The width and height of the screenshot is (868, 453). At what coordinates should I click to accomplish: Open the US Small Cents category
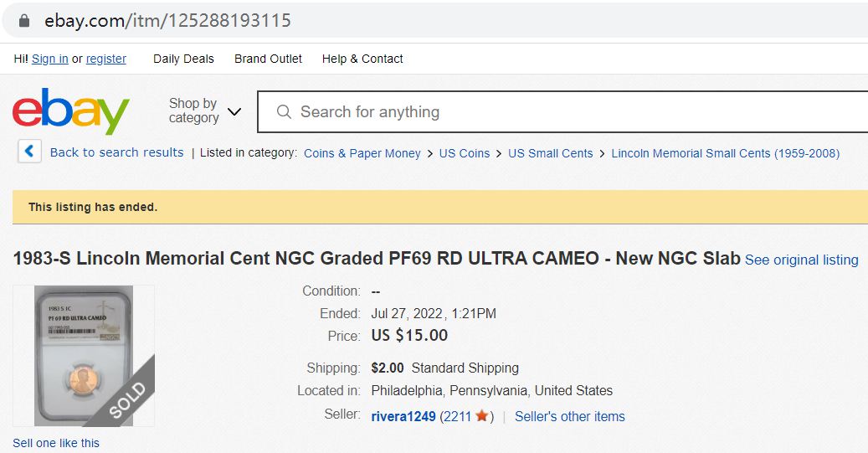550,153
